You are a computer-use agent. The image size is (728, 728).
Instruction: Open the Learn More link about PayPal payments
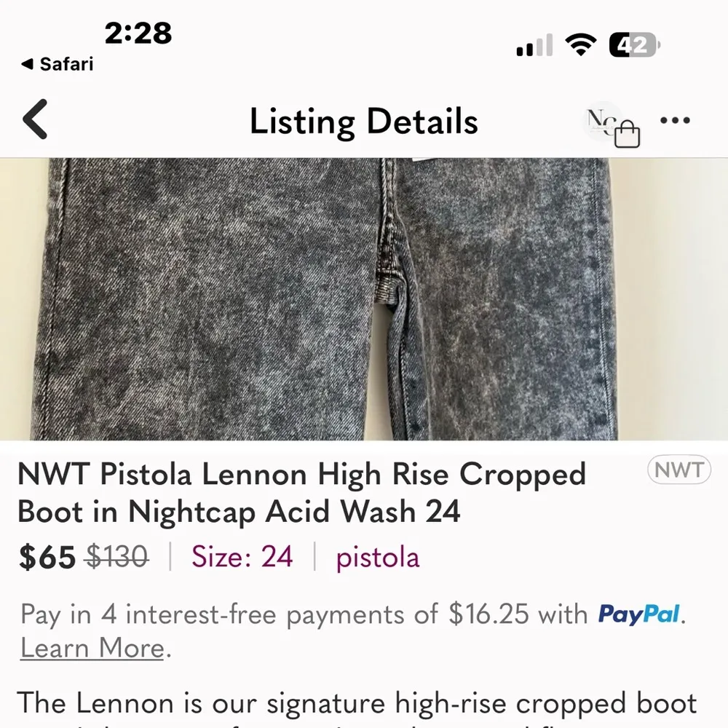[x=90, y=648]
